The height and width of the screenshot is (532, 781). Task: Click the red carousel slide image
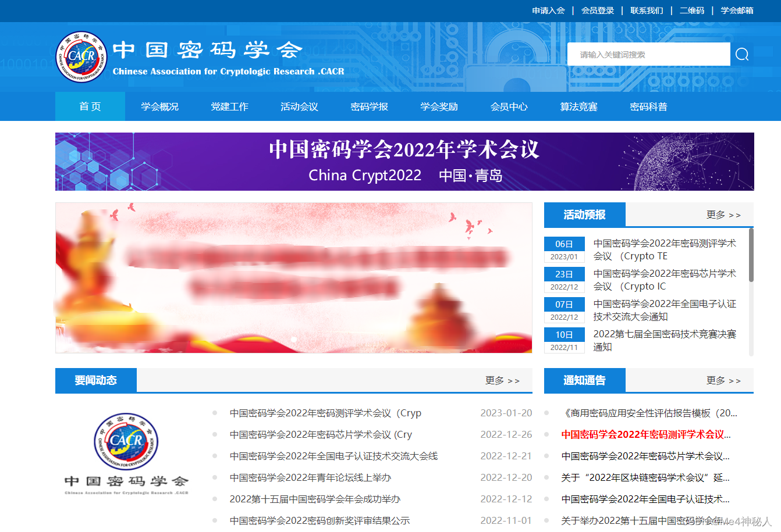click(294, 278)
